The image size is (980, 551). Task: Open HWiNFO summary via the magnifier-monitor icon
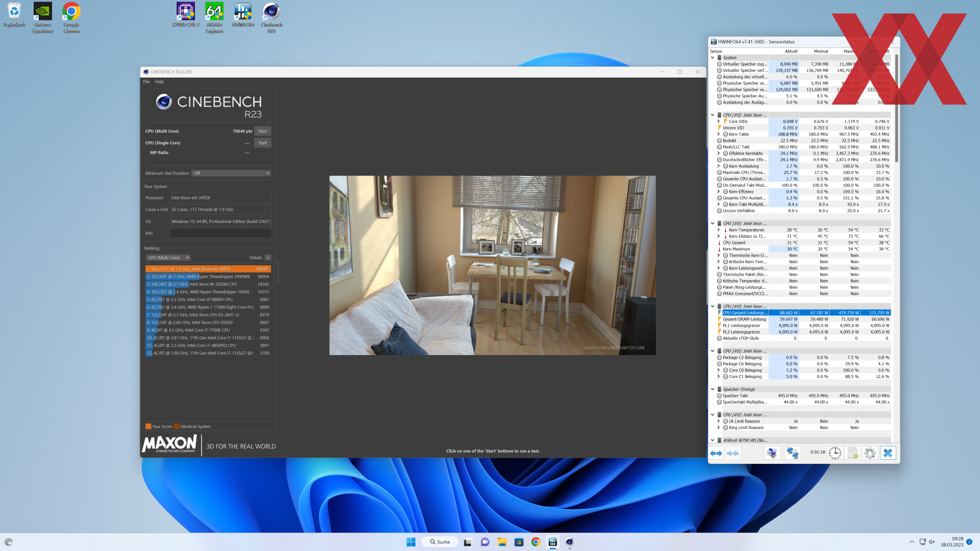click(772, 453)
